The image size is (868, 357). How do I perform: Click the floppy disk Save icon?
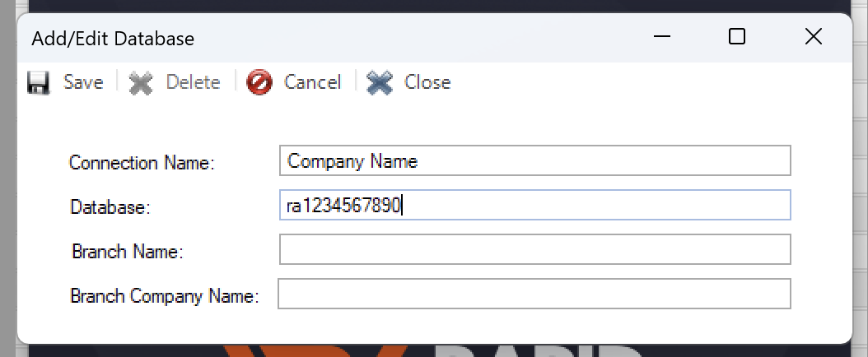pyautogui.click(x=39, y=83)
